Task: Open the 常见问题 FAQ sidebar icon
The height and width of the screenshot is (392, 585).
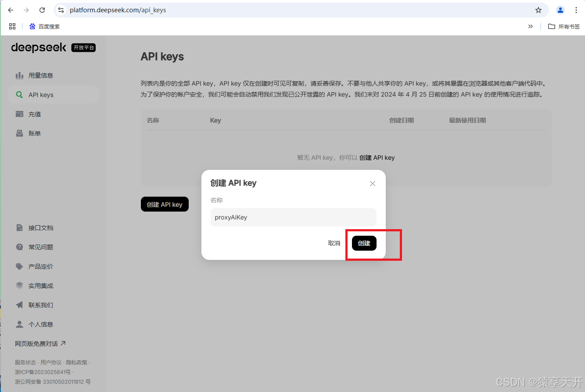Action: coord(19,247)
